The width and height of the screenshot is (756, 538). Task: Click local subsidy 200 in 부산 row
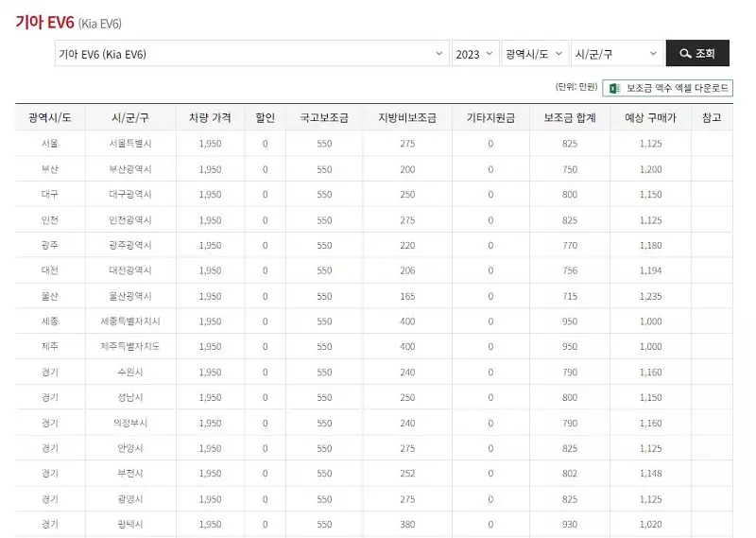[x=407, y=169]
